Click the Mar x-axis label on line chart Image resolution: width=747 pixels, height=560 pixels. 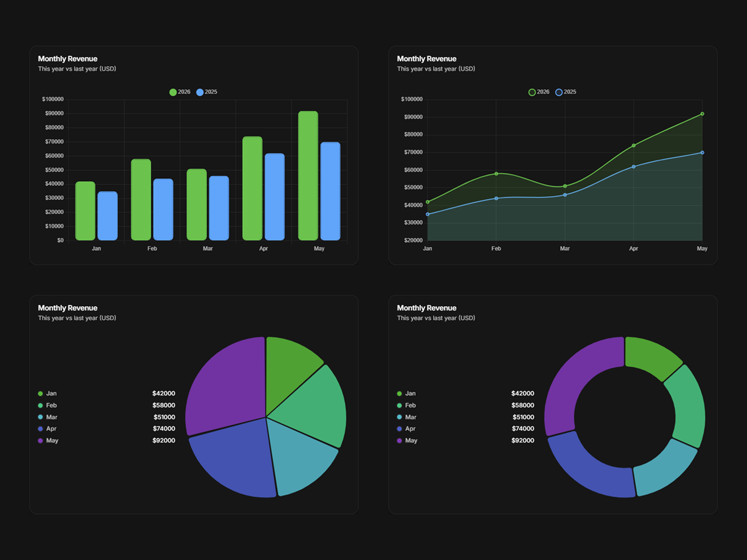[x=565, y=248]
